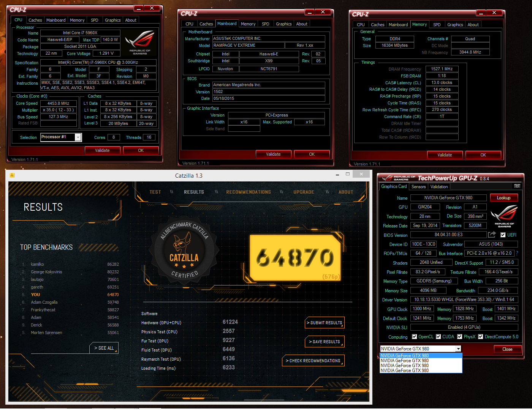Click the Adam Czogalla leaderboard entry
The height and width of the screenshot is (410, 532).
tap(70, 302)
